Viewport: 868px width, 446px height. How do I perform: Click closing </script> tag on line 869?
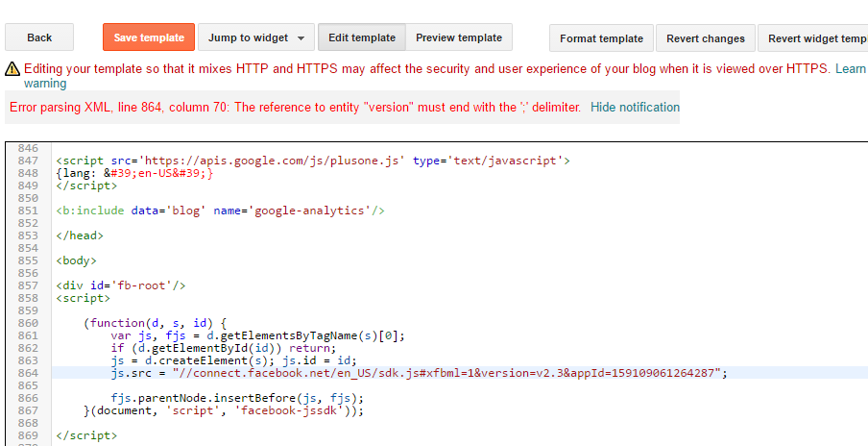[x=86, y=435]
